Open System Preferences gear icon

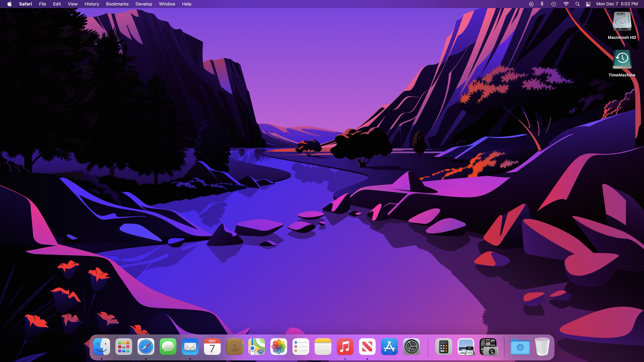412,347
